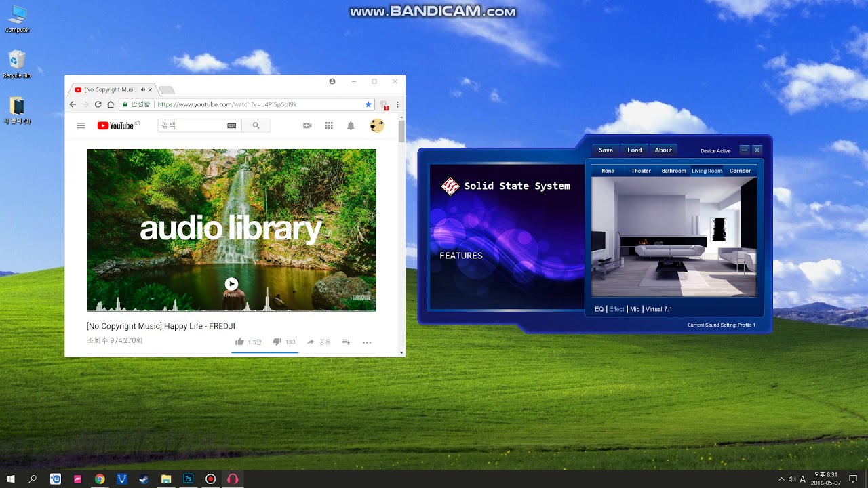Open the new folder desktop icon
The height and width of the screenshot is (488, 868).
click(x=17, y=110)
